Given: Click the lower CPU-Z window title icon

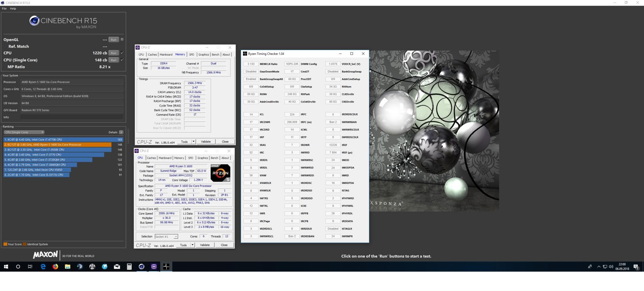Looking at the screenshot, I should point(136,151).
